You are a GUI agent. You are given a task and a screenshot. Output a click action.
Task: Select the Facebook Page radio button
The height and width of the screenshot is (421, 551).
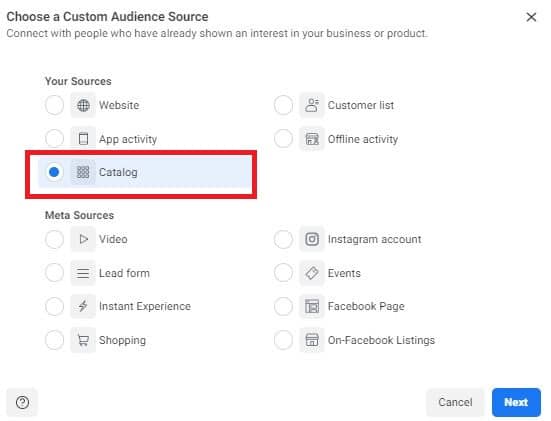283,306
